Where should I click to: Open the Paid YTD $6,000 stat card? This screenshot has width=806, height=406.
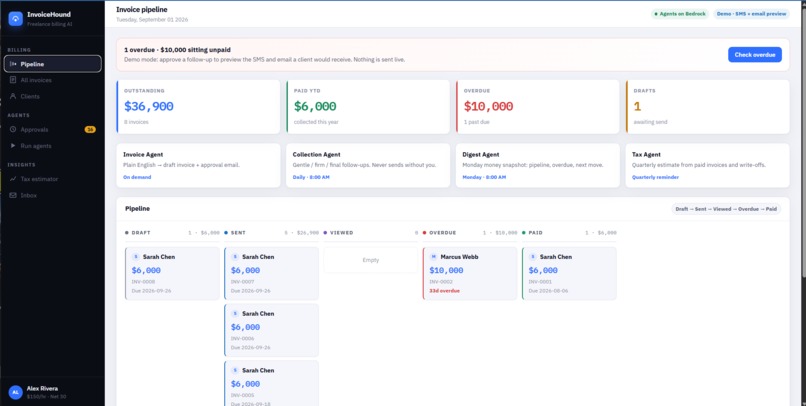368,107
